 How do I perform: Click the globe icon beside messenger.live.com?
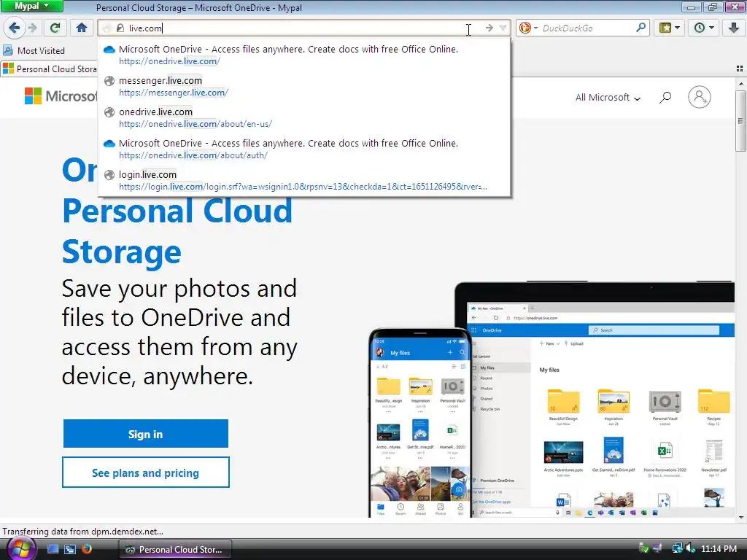[109, 80]
